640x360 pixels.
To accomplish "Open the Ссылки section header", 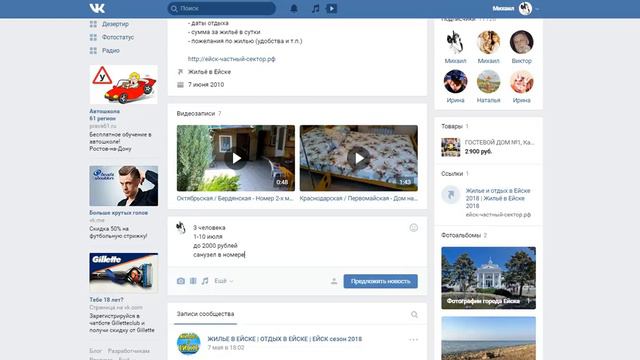I will [455, 174].
